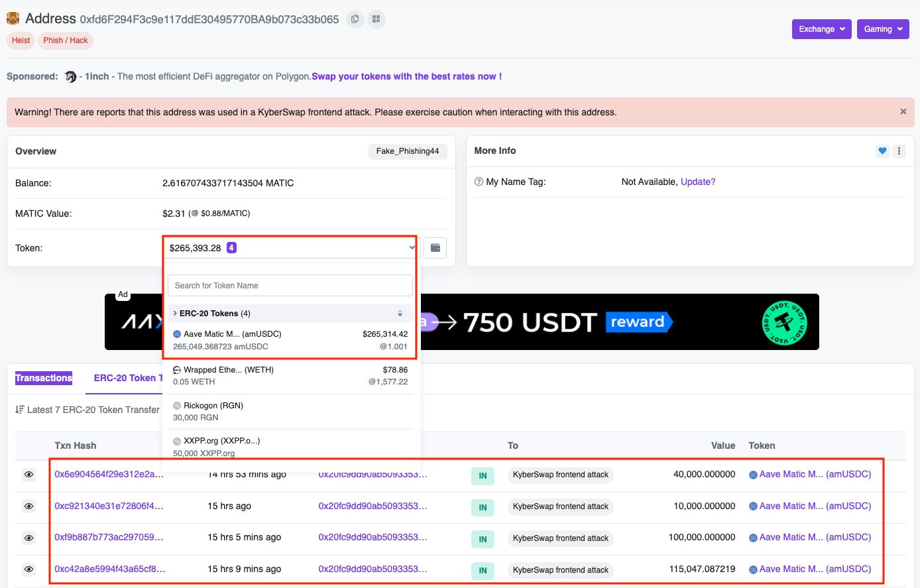
Task: Click KyberSwap frontend attack label, 15 hrs ago row
Action: click(x=561, y=506)
